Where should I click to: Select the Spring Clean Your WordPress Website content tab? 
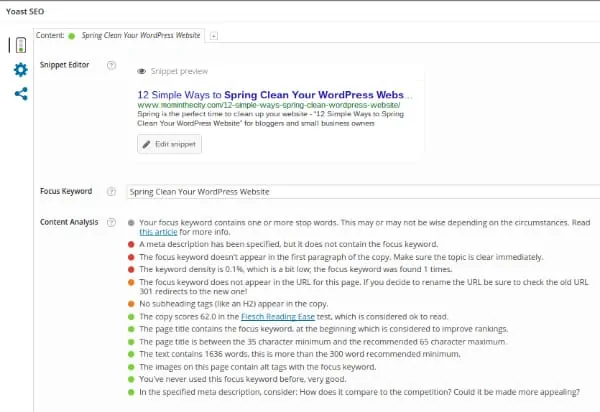[119, 36]
